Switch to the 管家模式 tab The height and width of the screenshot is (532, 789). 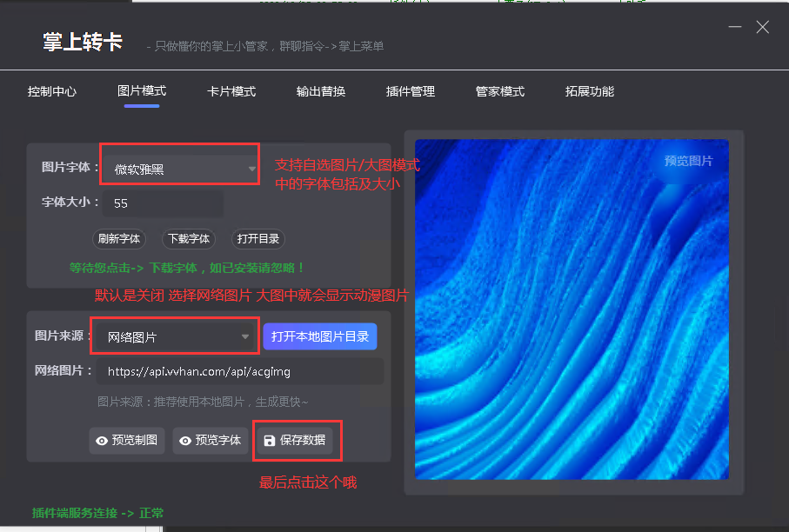(500, 91)
